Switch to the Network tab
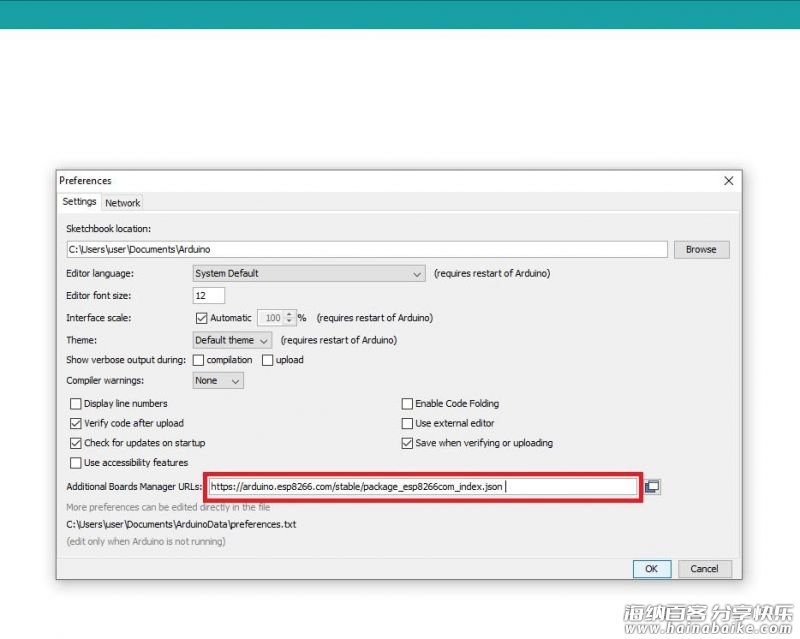 122,203
